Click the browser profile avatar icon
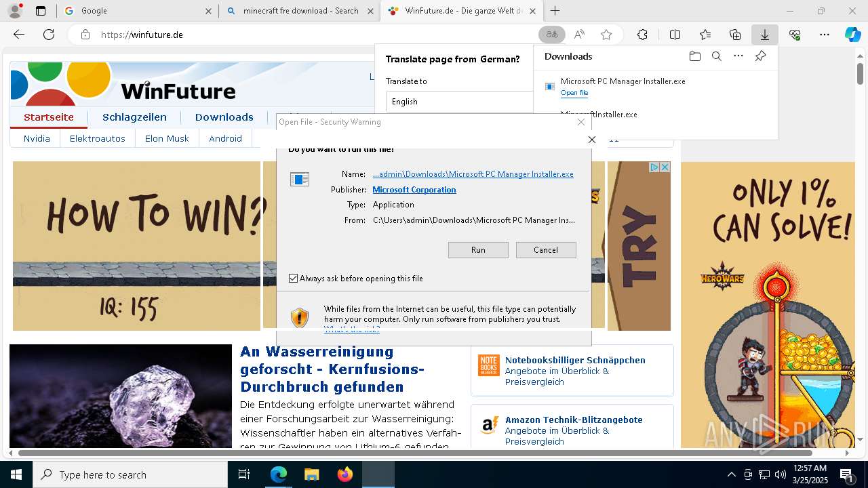 click(15, 11)
